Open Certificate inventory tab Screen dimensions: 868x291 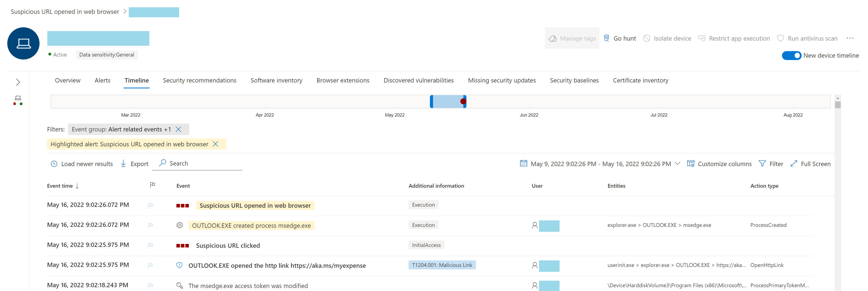point(640,81)
